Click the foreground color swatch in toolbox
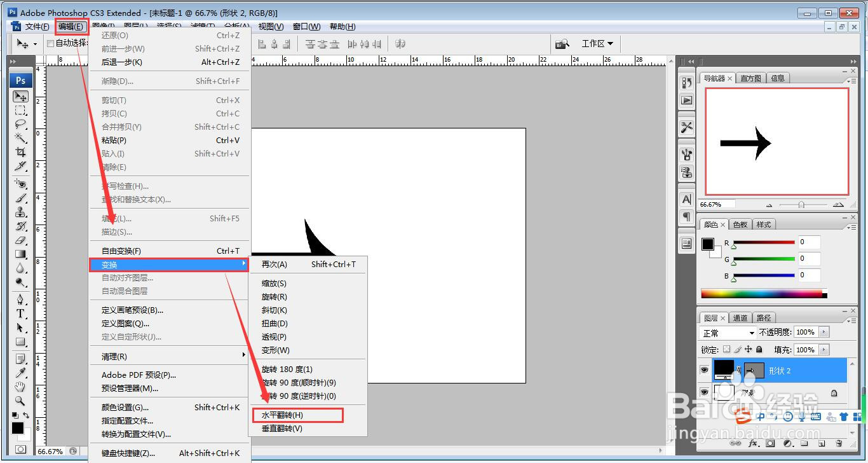Screen dimensions: 868x463 point(18,428)
